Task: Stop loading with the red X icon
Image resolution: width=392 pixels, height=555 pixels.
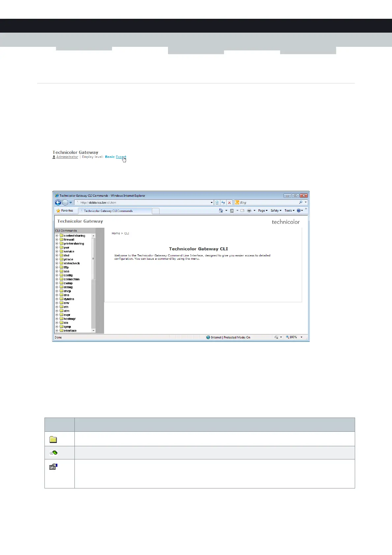Action: 229,202
